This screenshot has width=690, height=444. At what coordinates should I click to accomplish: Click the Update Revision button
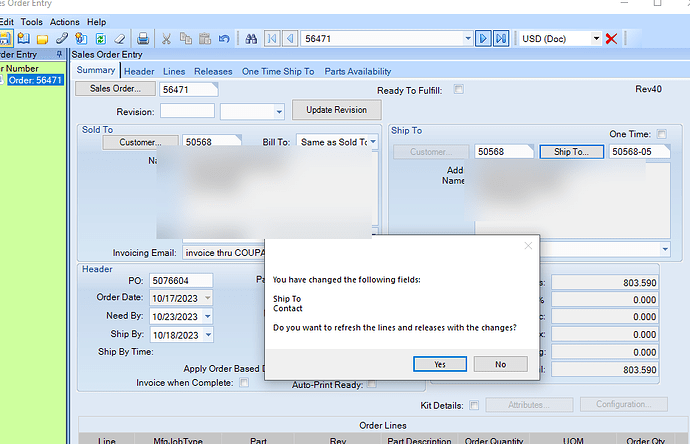coord(337,110)
